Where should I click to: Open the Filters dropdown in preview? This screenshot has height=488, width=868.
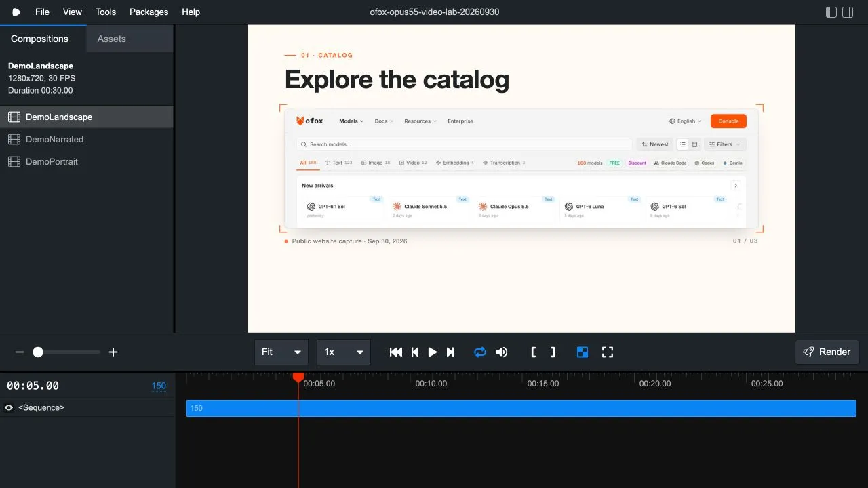point(726,144)
